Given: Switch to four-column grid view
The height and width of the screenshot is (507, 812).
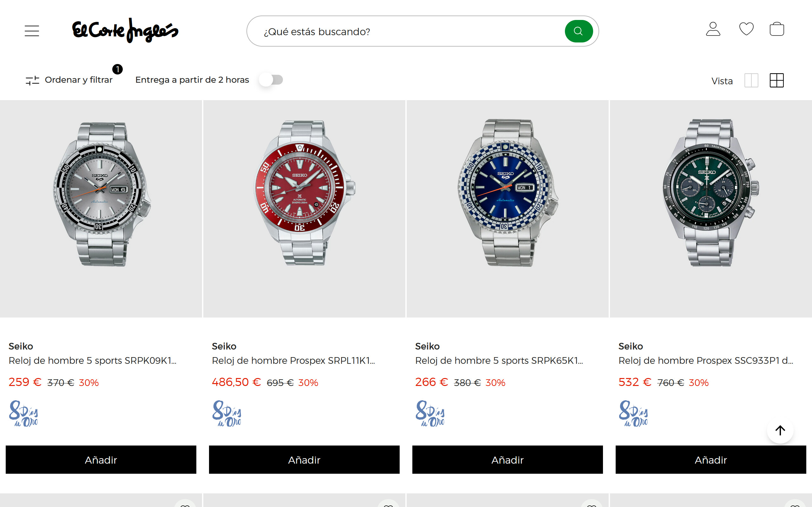Looking at the screenshot, I should click(776, 80).
